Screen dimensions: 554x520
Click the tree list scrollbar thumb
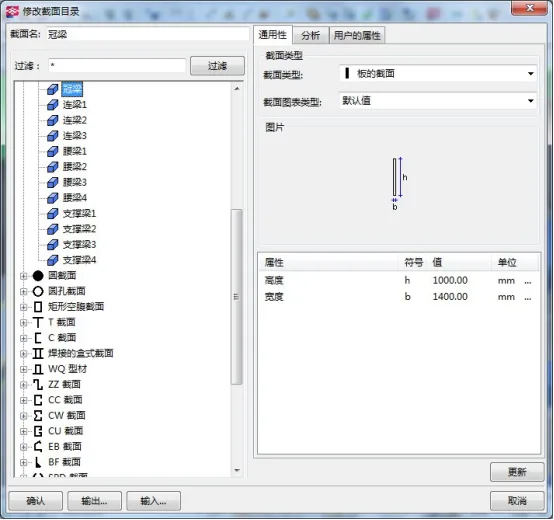pyautogui.click(x=237, y=297)
